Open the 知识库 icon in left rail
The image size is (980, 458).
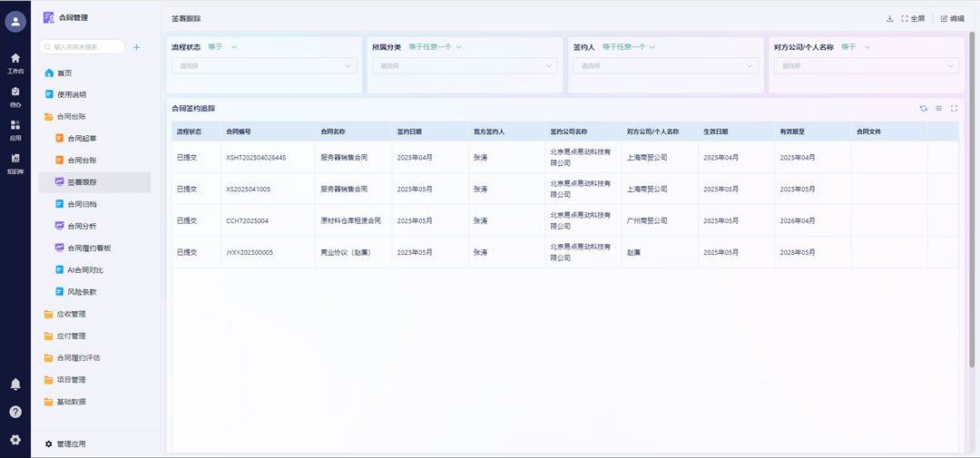[x=15, y=162]
